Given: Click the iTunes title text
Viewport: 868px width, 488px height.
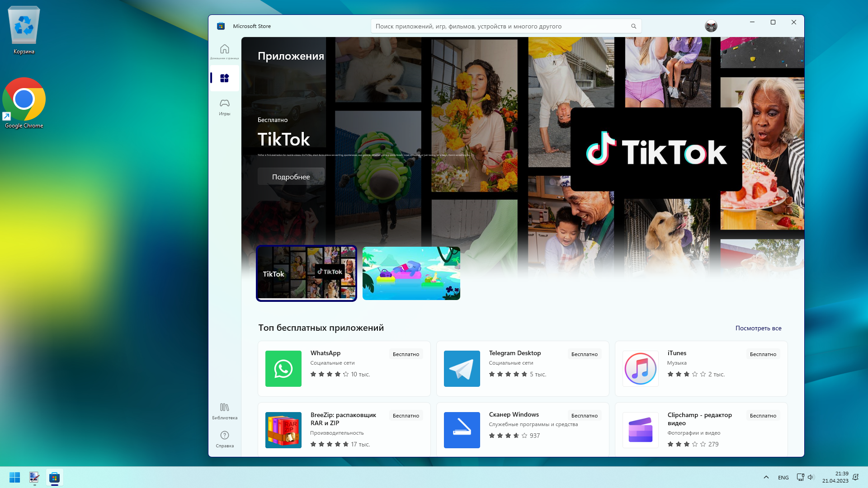Looking at the screenshot, I should click(677, 353).
